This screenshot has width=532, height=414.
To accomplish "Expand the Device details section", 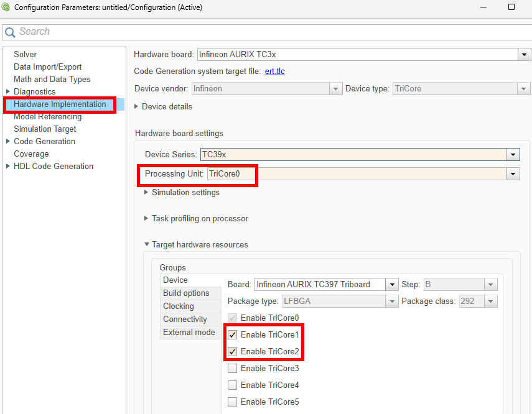I will [138, 106].
